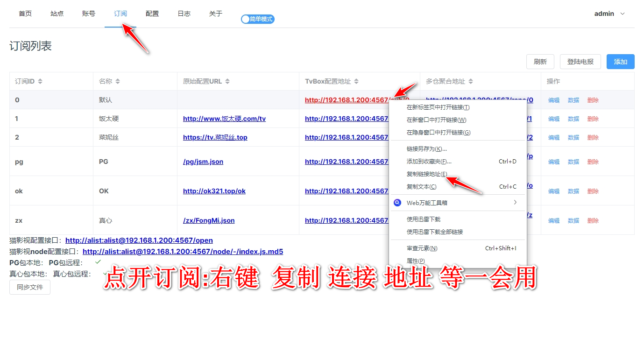Select 在新标签页中打开链接 menu entry
644x353 pixels.
438,107
